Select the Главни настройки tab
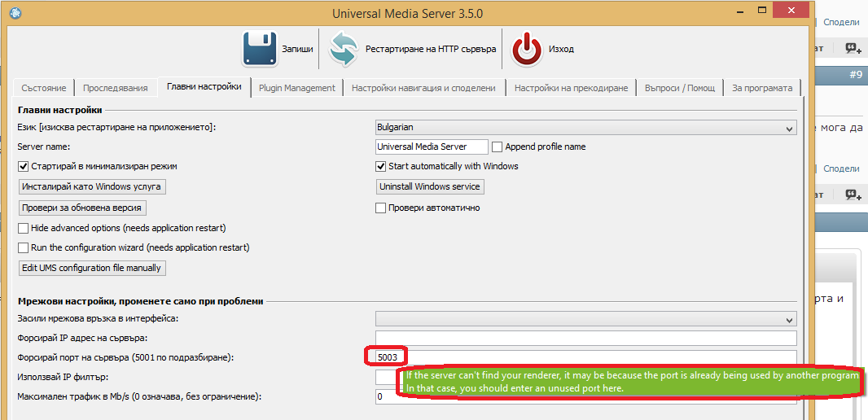Viewport: 868px width, 420px height. 204,87
